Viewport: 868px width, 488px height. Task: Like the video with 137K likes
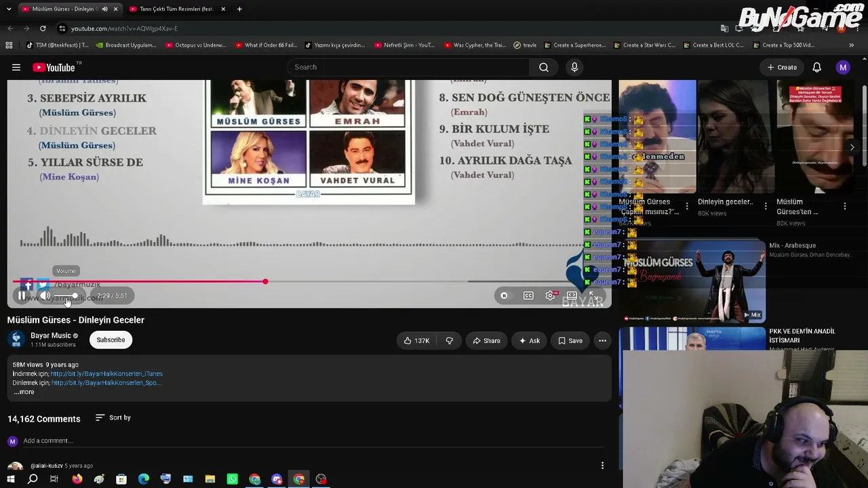(x=416, y=340)
